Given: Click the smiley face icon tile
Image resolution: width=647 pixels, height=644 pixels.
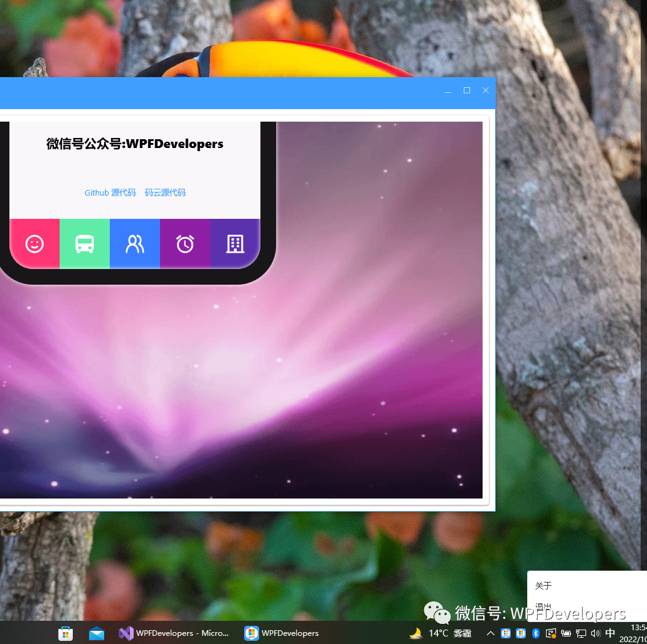Looking at the screenshot, I should click(x=35, y=244).
